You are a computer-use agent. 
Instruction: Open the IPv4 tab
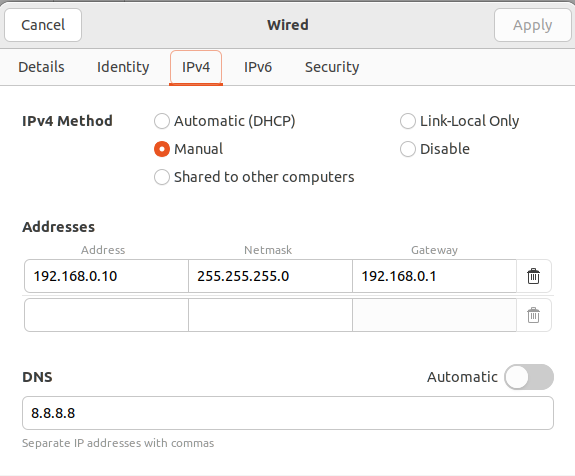tap(196, 67)
